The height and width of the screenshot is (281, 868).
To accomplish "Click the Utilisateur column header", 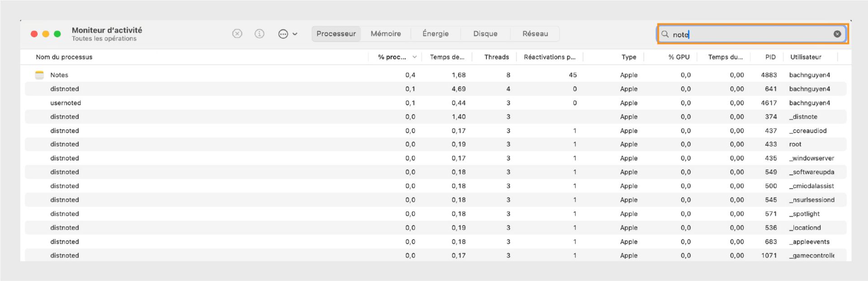I will pyautogui.click(x=806, y=57).
